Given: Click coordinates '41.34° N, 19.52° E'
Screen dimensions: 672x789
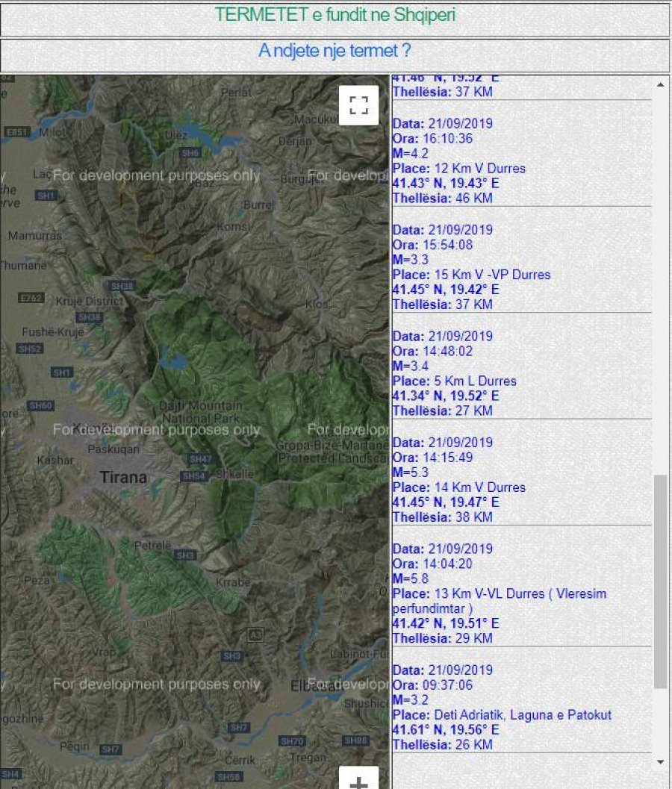Looking at the screenshot, I should coord(446,396).
